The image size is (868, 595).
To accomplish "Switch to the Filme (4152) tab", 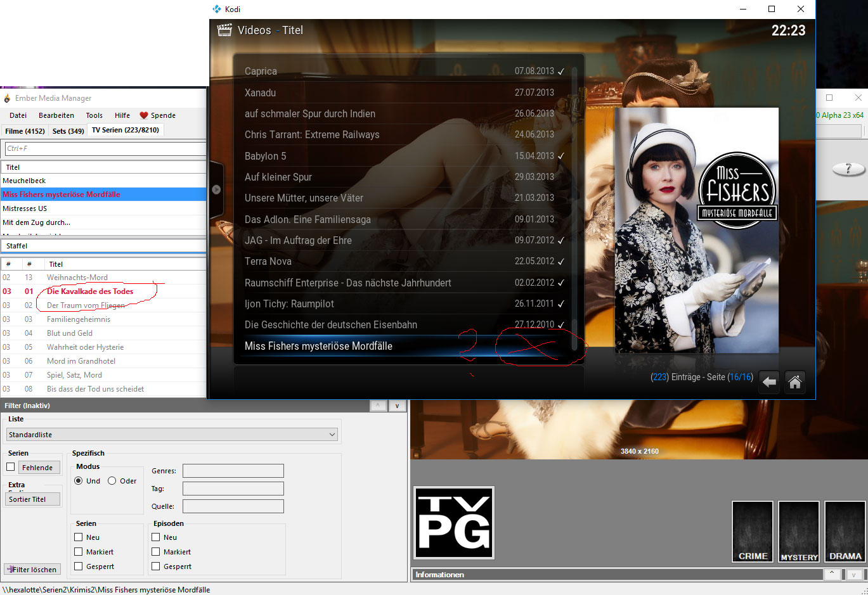I will 25,131.
